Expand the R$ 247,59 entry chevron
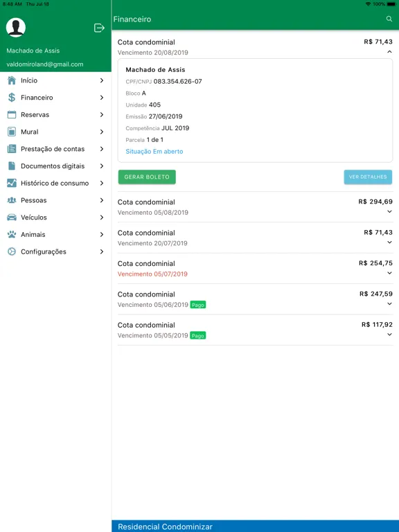 point(389,303)
